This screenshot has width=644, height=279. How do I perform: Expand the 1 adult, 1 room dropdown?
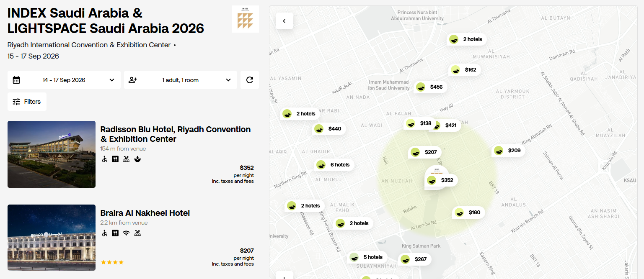click(x=181, y=80)
